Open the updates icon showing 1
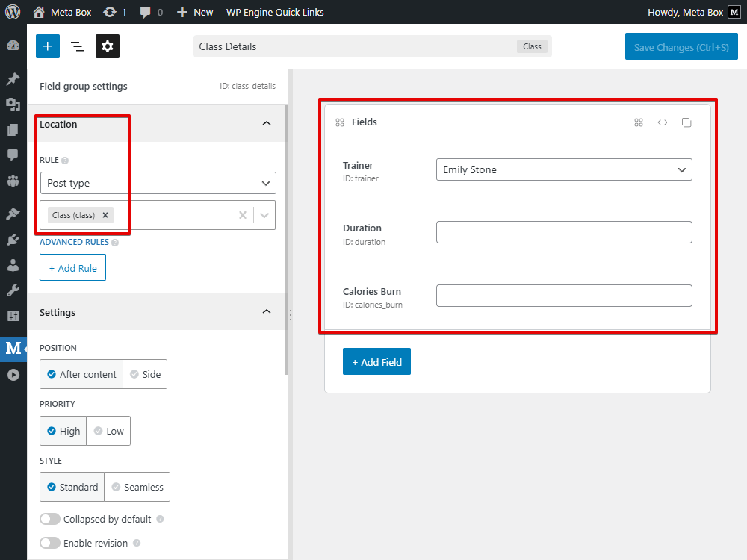 click(115, 12)
